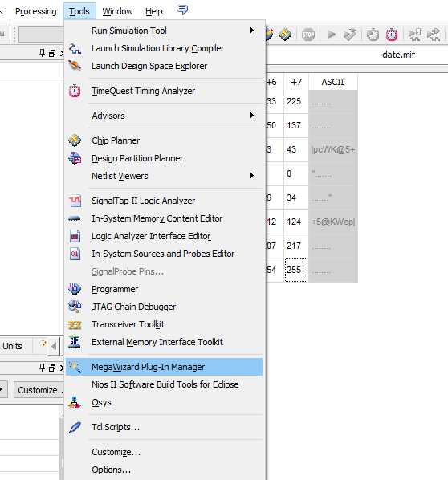Click the Launch Simulation Library Compiler icon
This screenshot has height=480, width=448.
coord(75,48)
